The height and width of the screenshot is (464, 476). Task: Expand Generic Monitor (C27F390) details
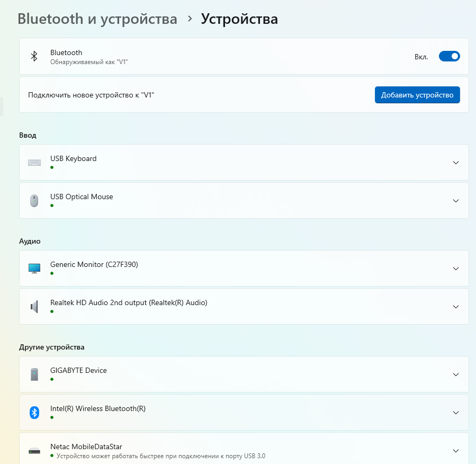455,269
